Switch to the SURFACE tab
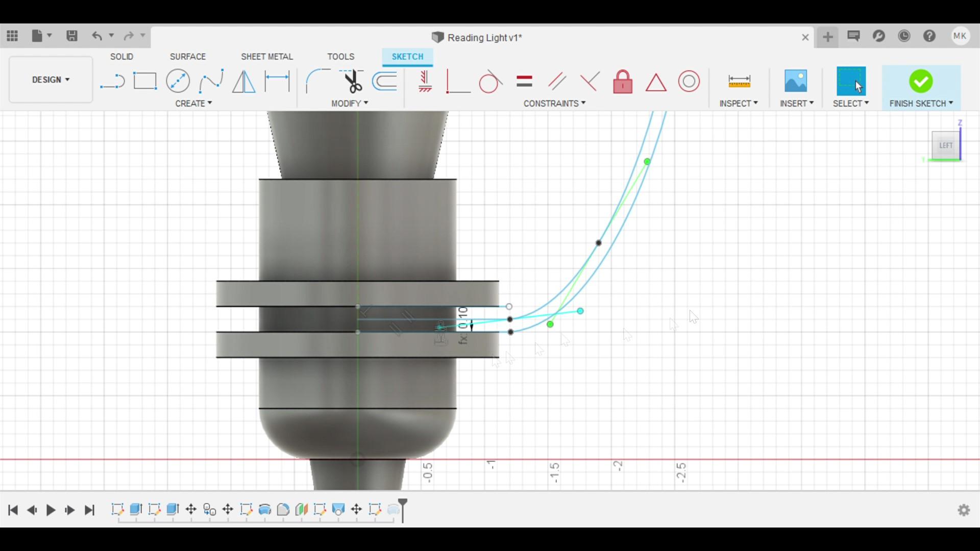Screen dimensions: 980x551 (187, 57)
